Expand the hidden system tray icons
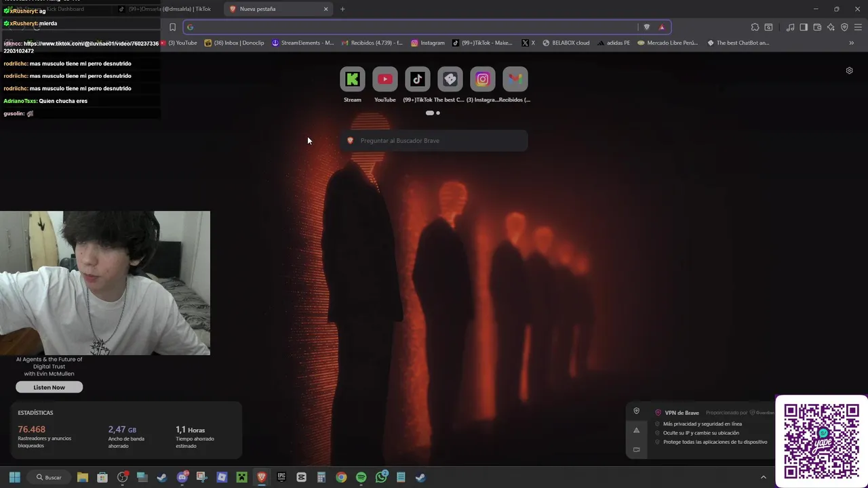Image resolution: width=868 pixels, height=488 pixels. [763, 477]
